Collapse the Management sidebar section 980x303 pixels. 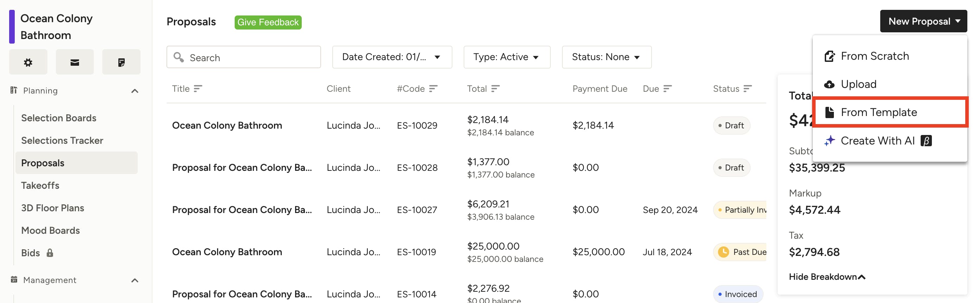pos(135,280)
